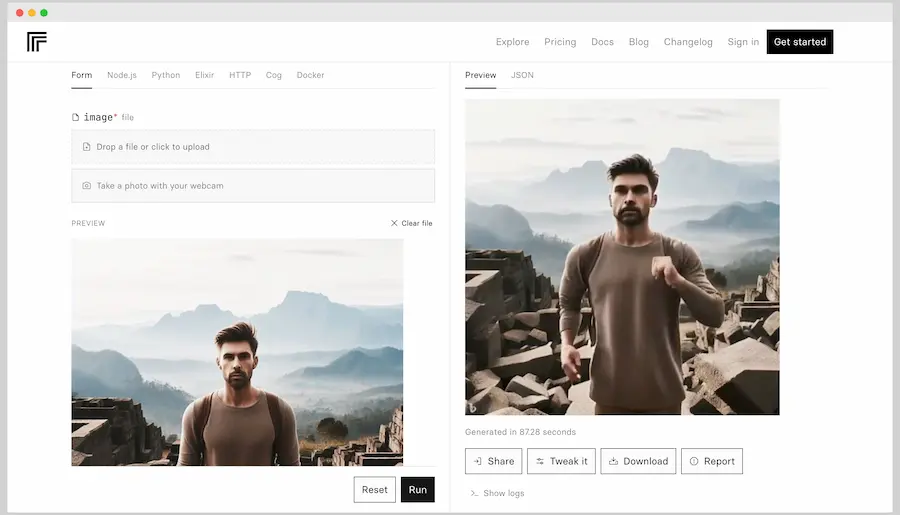Click the Tweak it button
Image resolution: width=900 pixels, height=515 pixels.
click(x=561, y=461)
